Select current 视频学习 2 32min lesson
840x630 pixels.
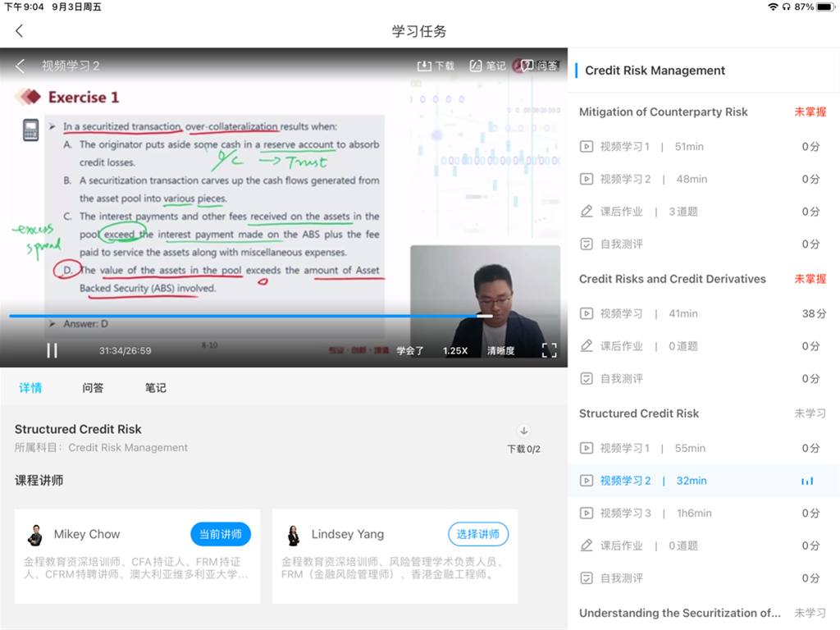click(703, 481)
